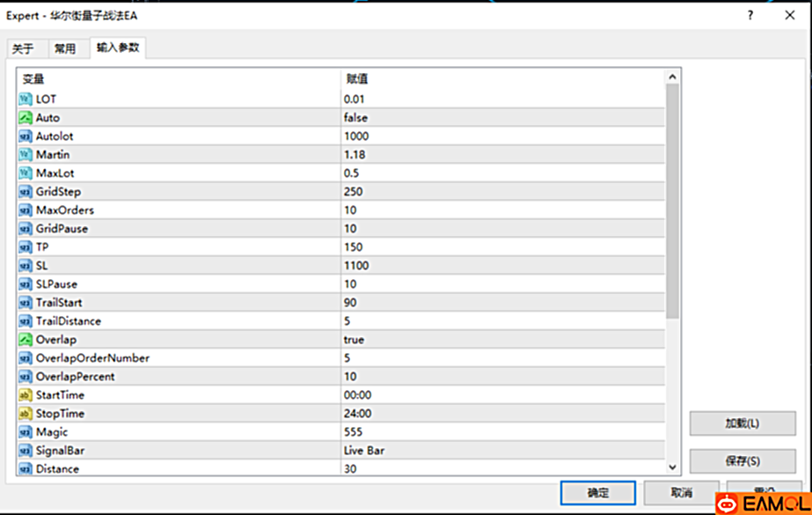Select the Overlap true value cell
812x515 pixels.
[503, 339]
